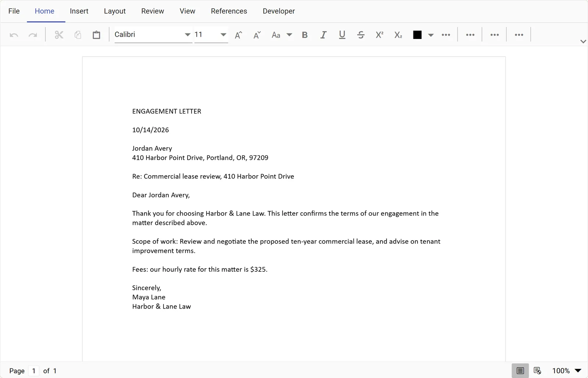Cut selection with scissors icon
588x378 pixels.
pos(59,35)
